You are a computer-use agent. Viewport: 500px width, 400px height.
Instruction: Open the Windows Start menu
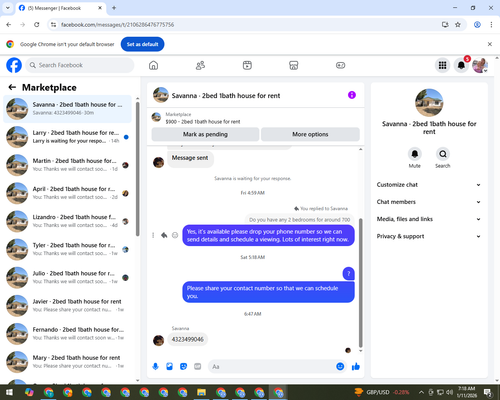coord(9,392)
